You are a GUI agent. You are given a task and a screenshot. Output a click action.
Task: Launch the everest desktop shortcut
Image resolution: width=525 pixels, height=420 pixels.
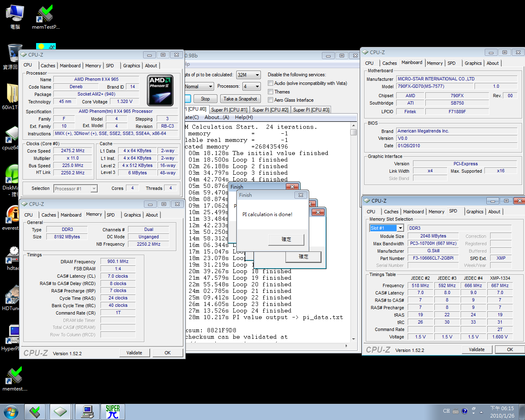[x=10, y=217]
